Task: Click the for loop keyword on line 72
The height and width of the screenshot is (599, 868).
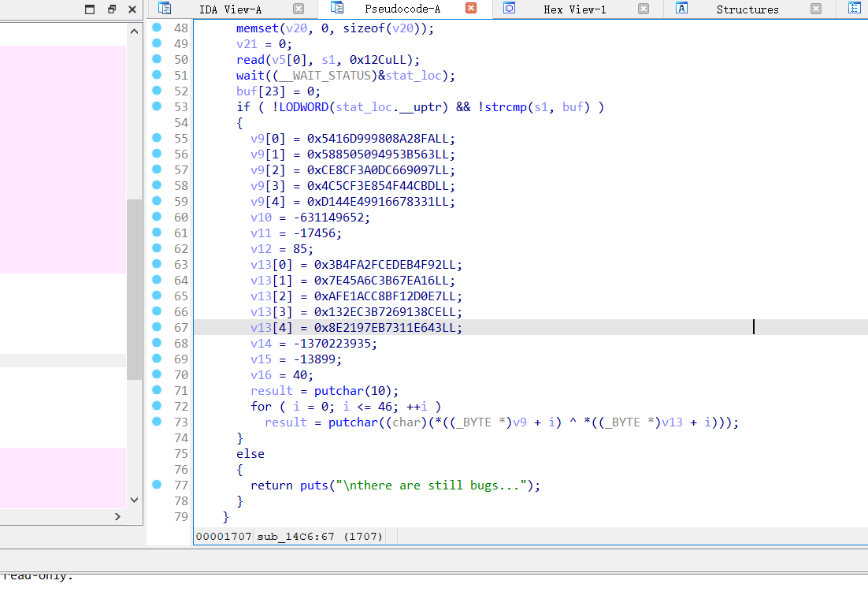Action: coord(261,407)
